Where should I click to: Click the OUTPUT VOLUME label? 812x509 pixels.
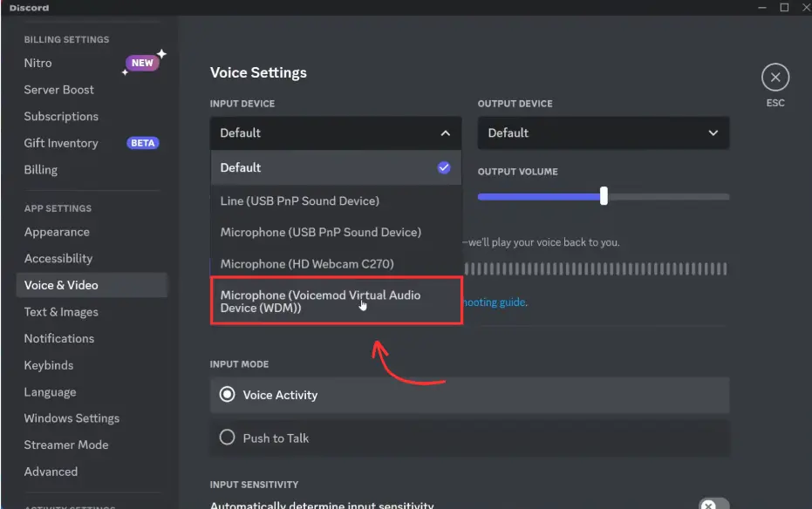coord(518,172)
